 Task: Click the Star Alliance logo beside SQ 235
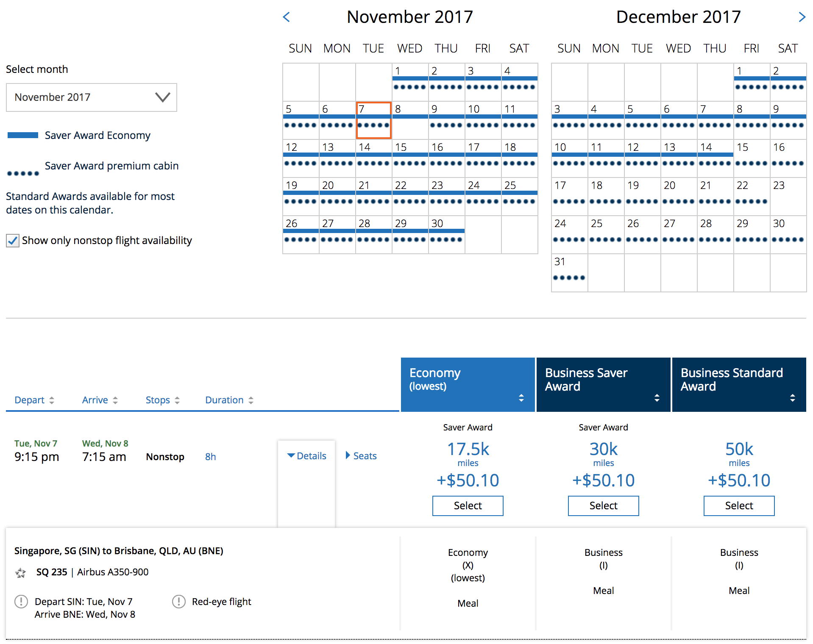[20, 573]
